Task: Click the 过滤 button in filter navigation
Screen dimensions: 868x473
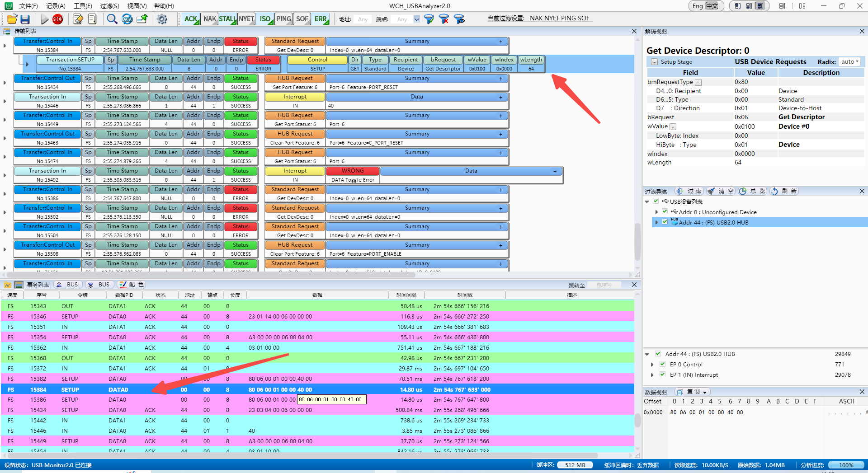Action: click(x=689, y=191)
